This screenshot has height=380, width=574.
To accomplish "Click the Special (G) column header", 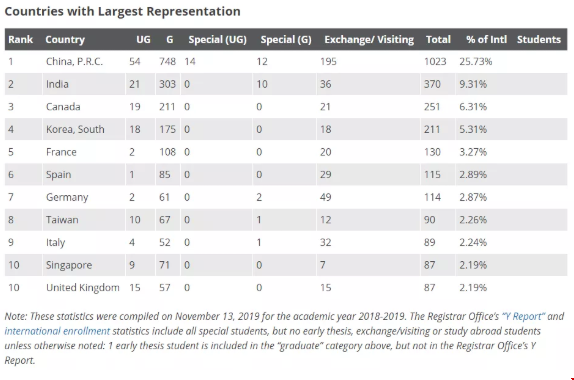I will coord(286,40).
